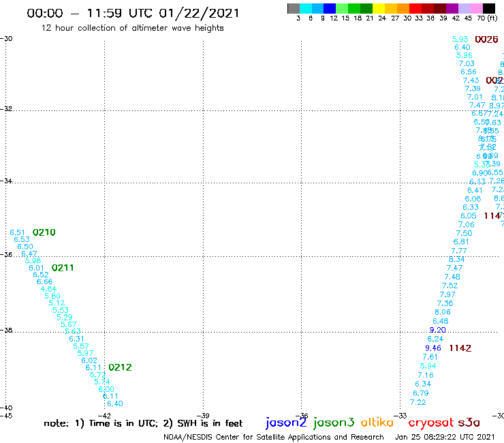Click the -39 longitude axis label

pos(203,416)
